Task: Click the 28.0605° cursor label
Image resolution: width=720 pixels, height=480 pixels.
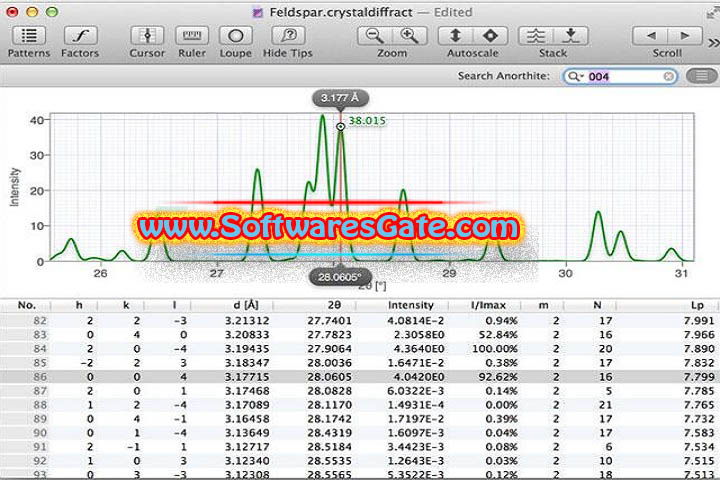Action: (340, 277)
